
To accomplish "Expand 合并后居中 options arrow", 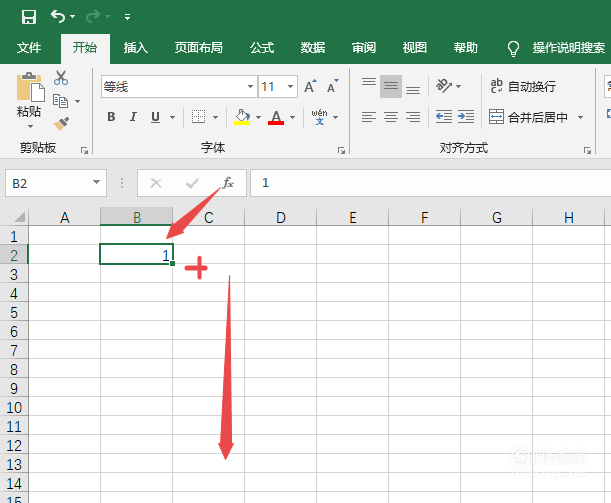I will 580,117.
